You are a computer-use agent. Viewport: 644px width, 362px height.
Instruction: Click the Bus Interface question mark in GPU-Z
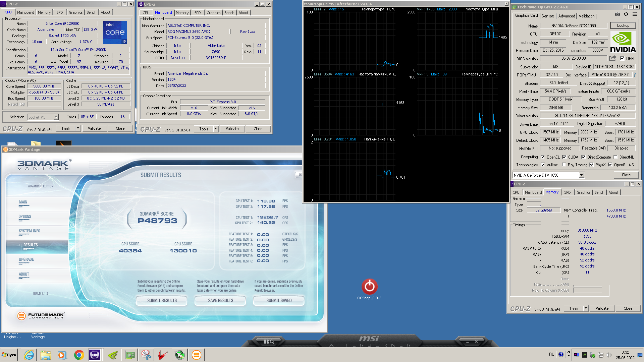click(635, 75)
